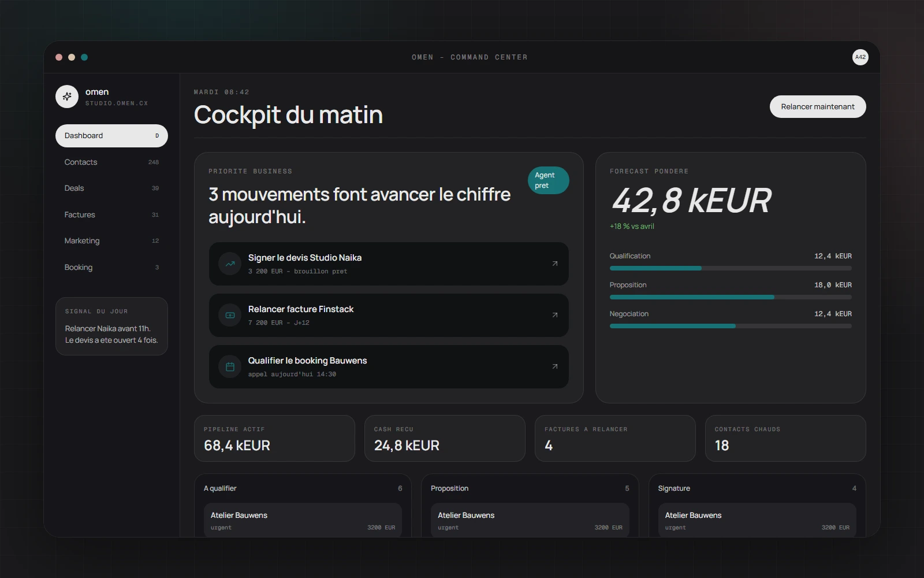Open the Contacts chauds card
The width and height of the screenshot is (924, 578).
click(x=785, y=438)
